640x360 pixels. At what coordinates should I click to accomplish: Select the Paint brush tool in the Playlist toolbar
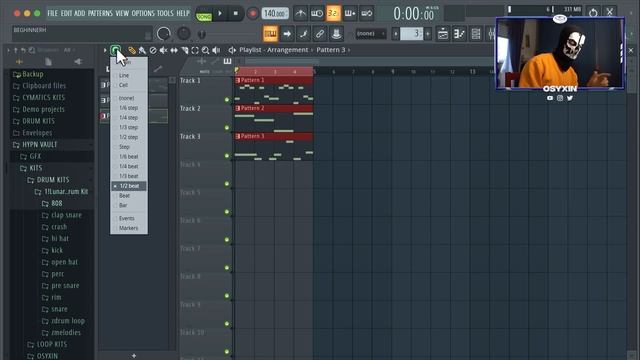142,50
